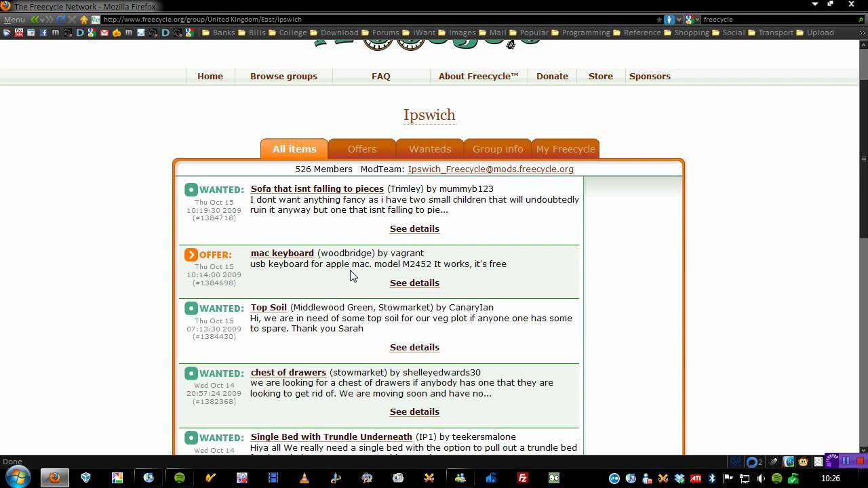Switch to the Group info tab

pos(498,149)
